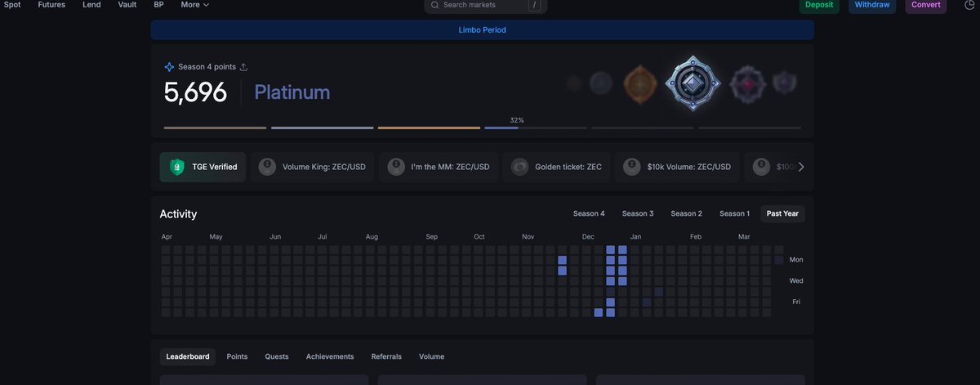Click the Withdraw button
This screenshot has height=385, width=980.
(872, 6)
